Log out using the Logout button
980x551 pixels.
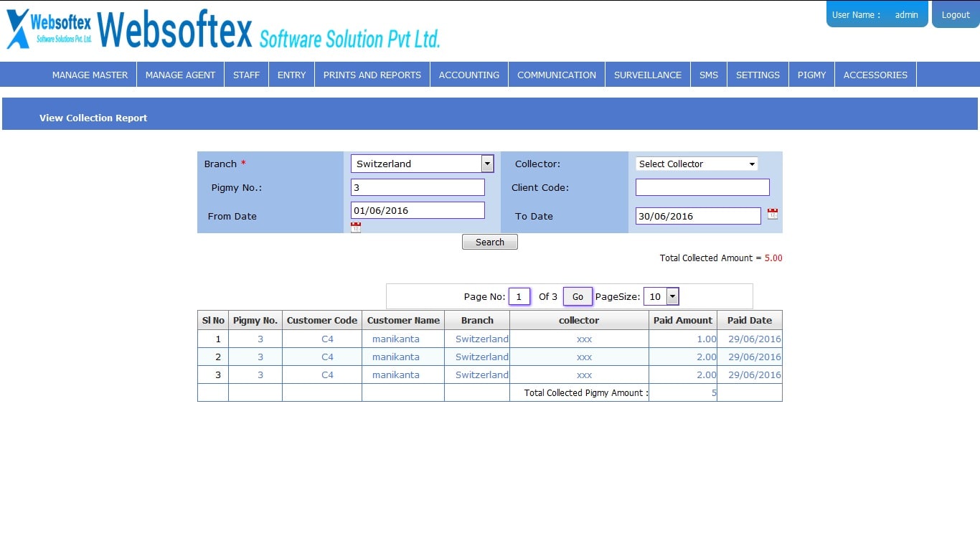coord(955,14)
